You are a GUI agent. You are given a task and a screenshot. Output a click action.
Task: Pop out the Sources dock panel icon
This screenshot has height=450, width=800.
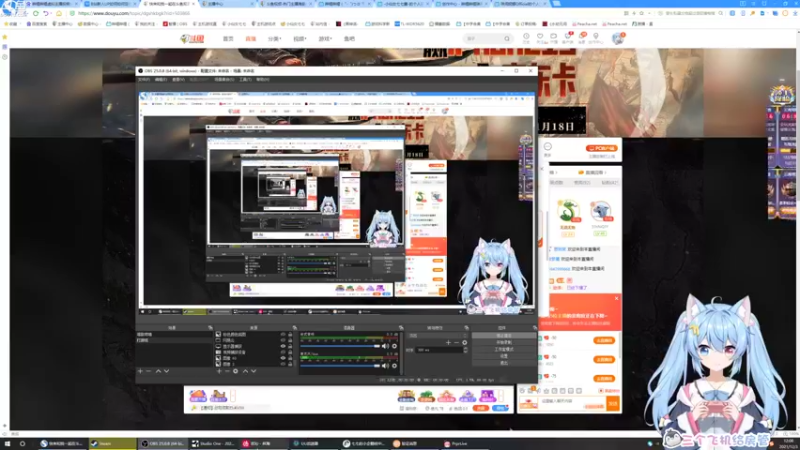click(x=294, y=328)
